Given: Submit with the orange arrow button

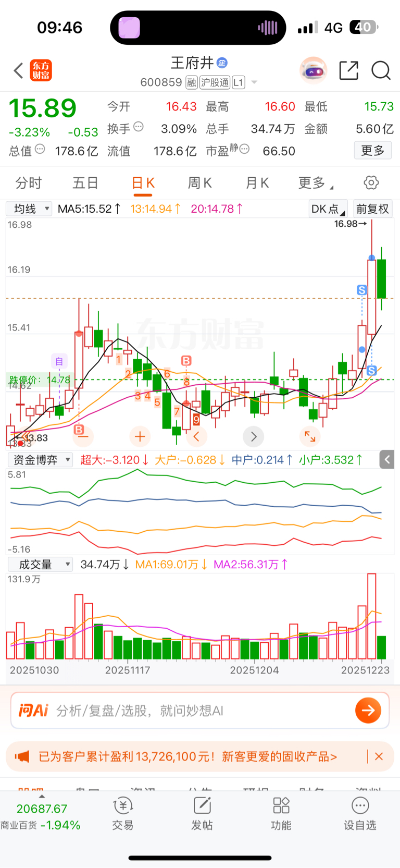Looking at the screenshot, I should click(368, 711).
